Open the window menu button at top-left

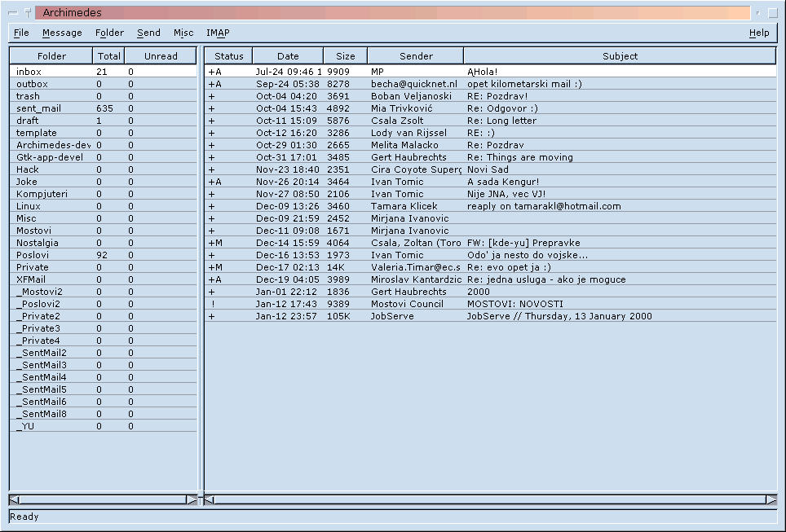click(x=12, y=13)
